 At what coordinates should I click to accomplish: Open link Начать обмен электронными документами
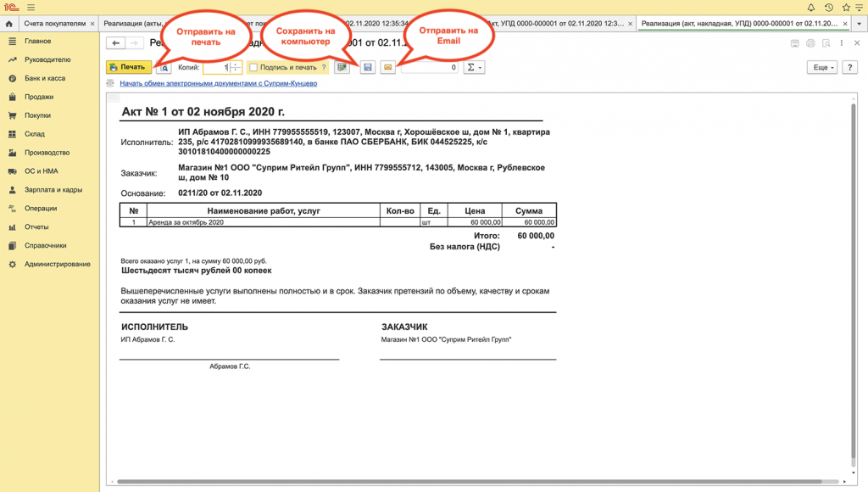[218, 83]
